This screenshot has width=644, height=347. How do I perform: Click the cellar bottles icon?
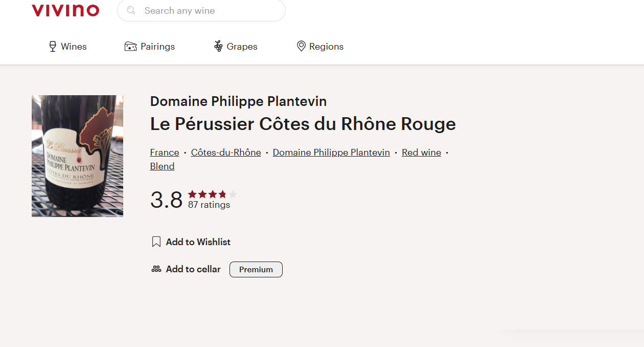click(156, 269)
